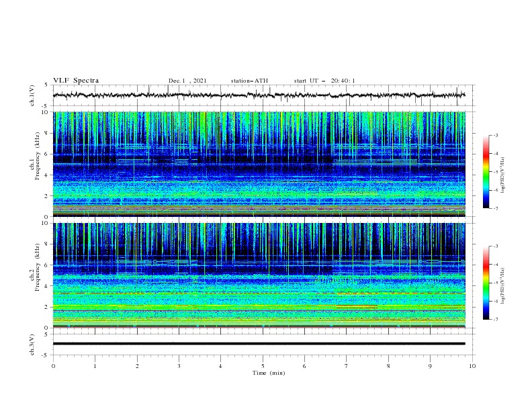Click the "station=ATH" header label
The image size is (532, 411).
pos(249,81)
